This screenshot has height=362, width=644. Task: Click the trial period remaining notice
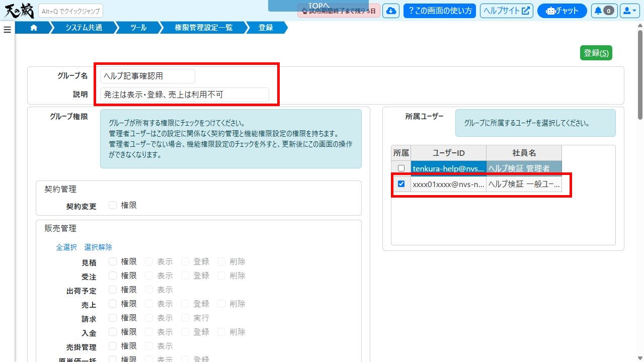pos(339,11)
